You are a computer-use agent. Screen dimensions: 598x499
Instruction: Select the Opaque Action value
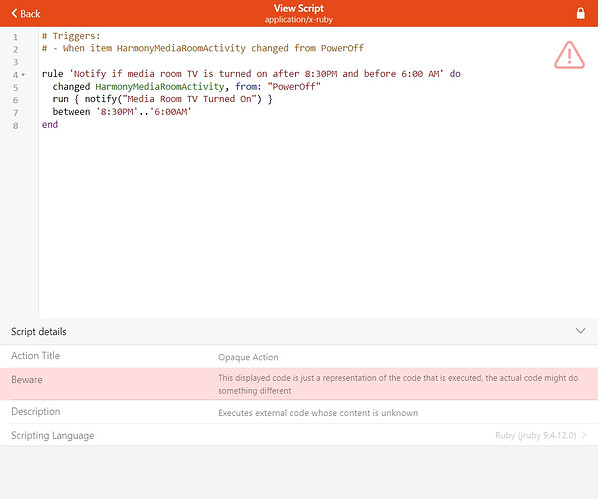(x=248, y=357)
